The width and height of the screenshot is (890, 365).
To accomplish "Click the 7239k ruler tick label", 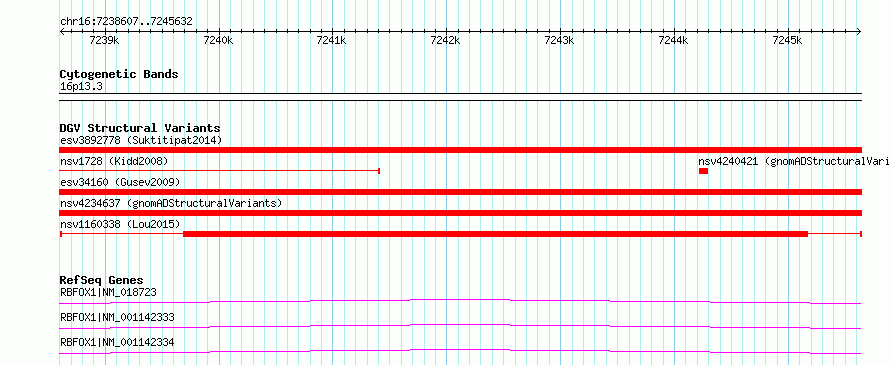I will pos(104,40).
